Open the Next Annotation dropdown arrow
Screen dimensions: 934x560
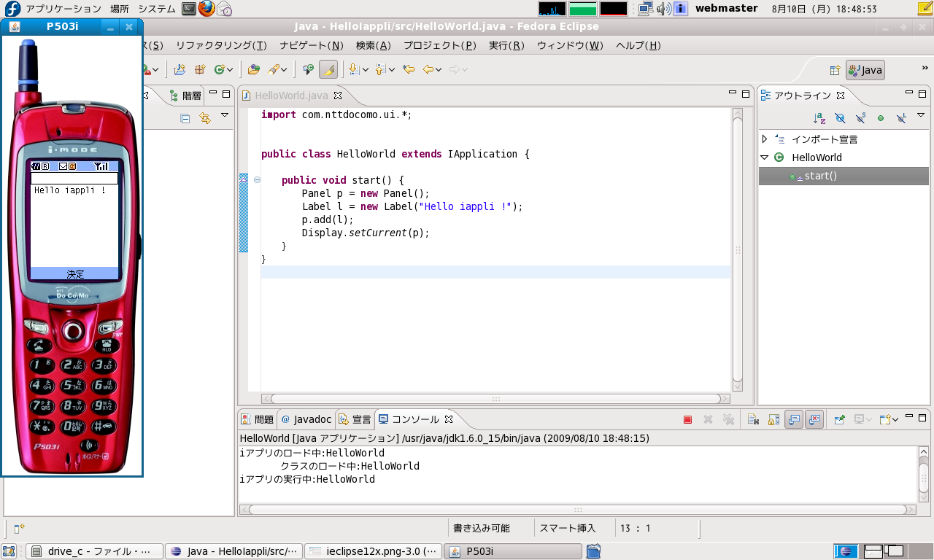click(365, 70)
